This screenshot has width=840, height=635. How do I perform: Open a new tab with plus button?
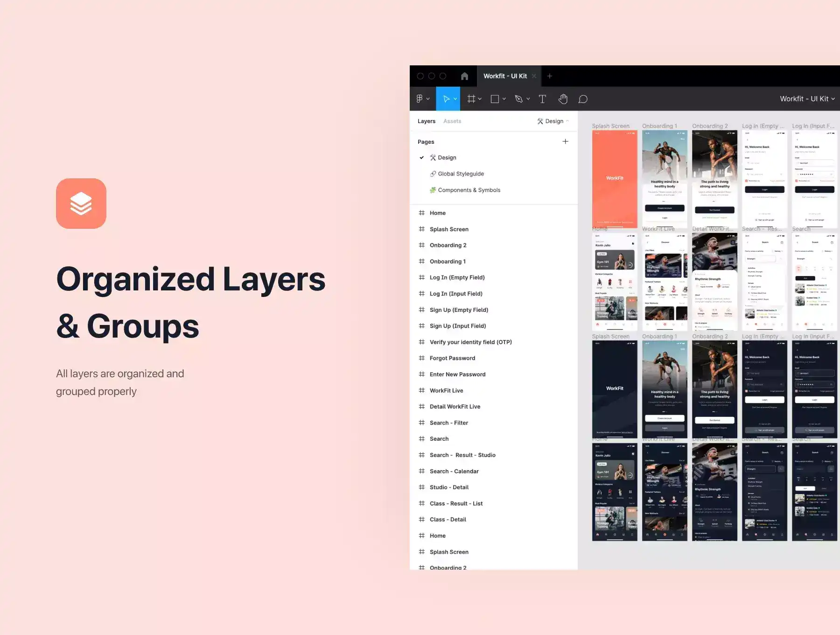click(550, 76)
